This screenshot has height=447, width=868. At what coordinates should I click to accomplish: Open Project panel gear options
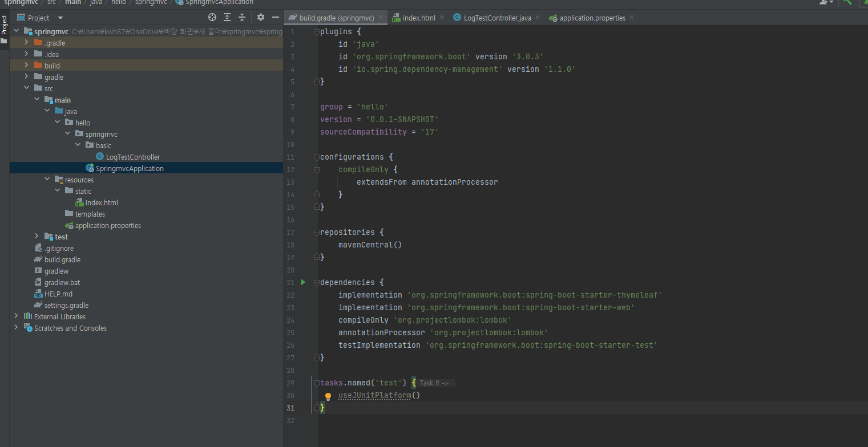[x=261, y=18]
